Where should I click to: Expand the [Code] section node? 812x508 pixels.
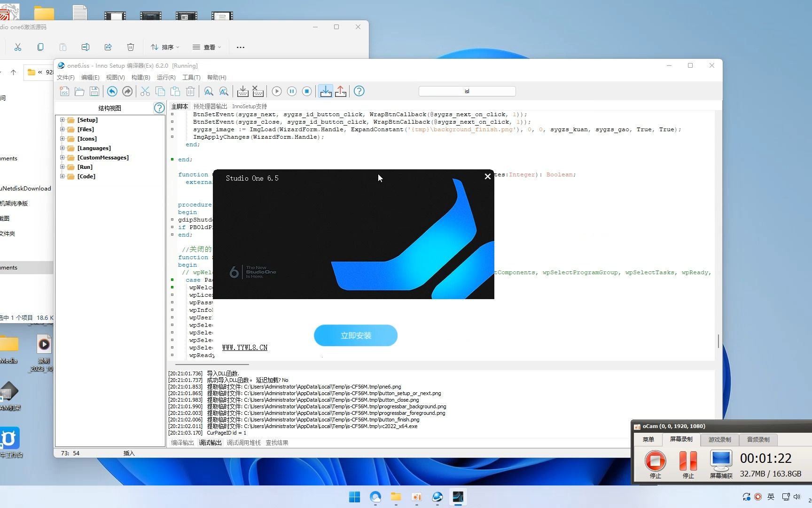coord(62,176)
